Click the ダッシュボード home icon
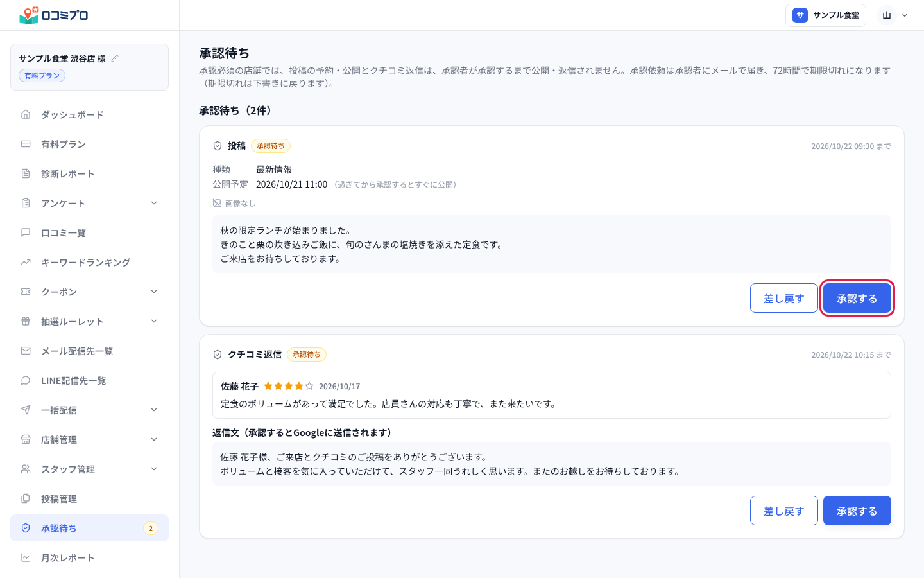The image size is (924, 578). click(x=26, y=114)
